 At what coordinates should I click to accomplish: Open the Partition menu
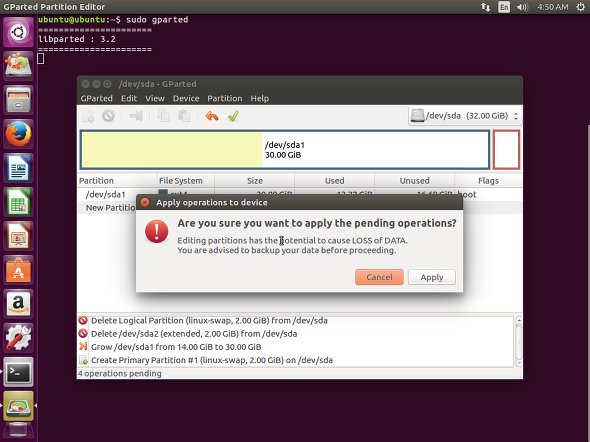225,99
